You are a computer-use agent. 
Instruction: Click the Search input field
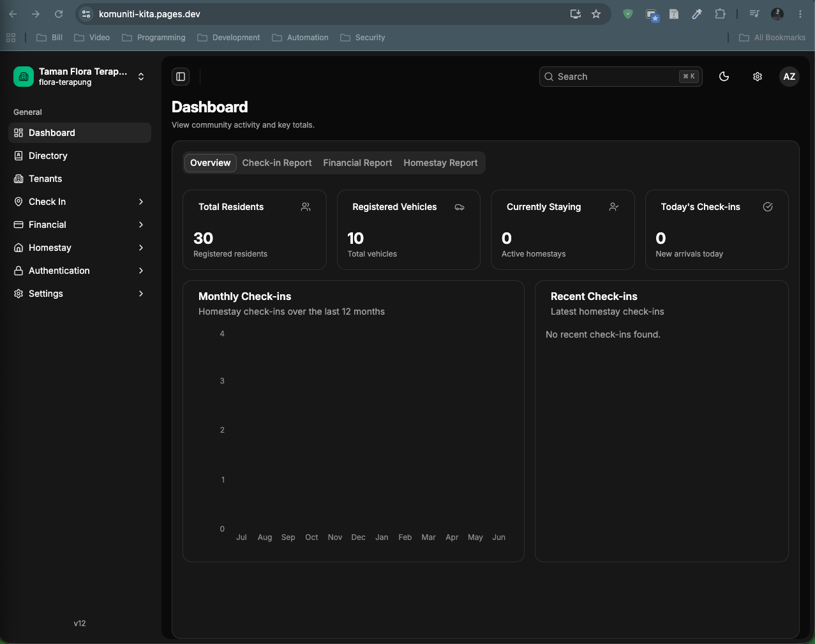click(x=621, y=77)
